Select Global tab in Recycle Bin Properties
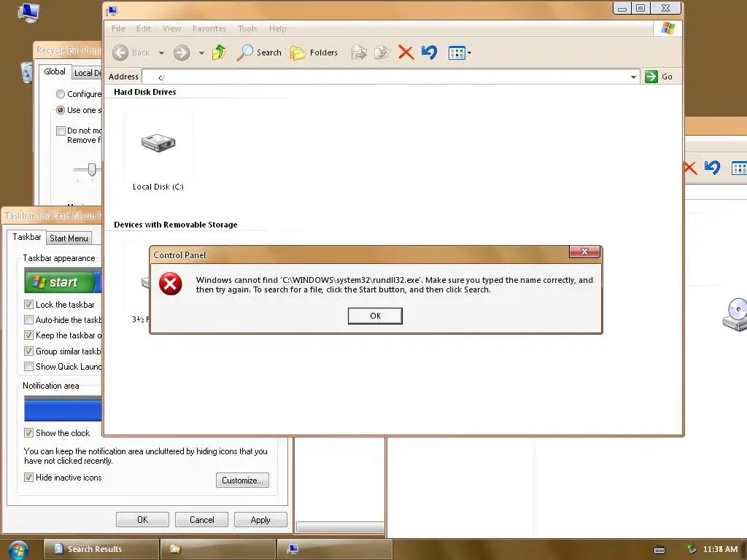This screenshot has width=747, height=560. coord(55,71)
